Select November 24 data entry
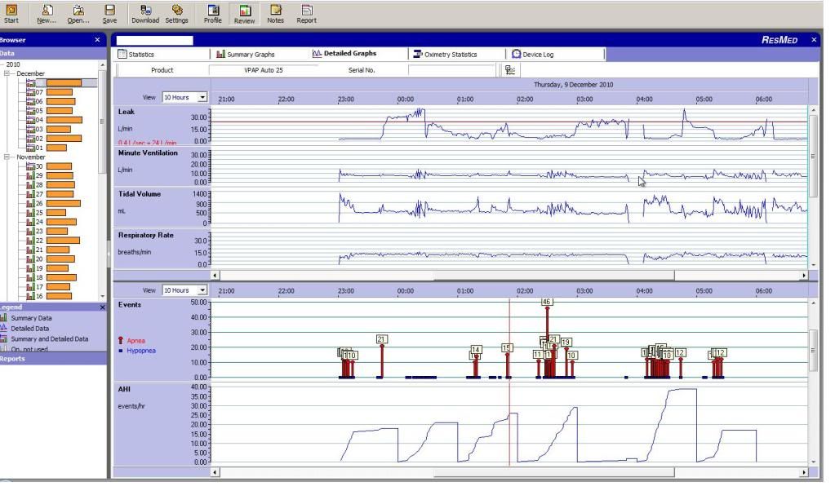Image resolution: width=835 pixels, height=504 pixels. (x=51, y=221)
